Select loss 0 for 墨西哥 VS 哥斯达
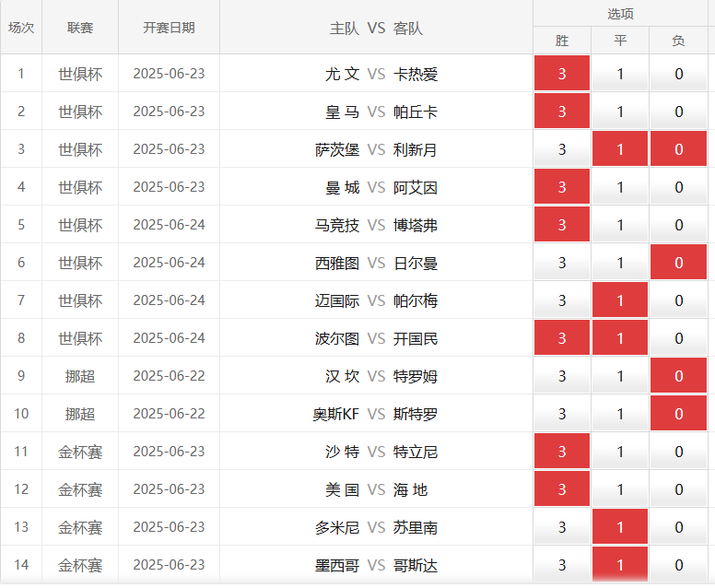The width and height of the screenshot is (715, 588). [x=678, y=565]
